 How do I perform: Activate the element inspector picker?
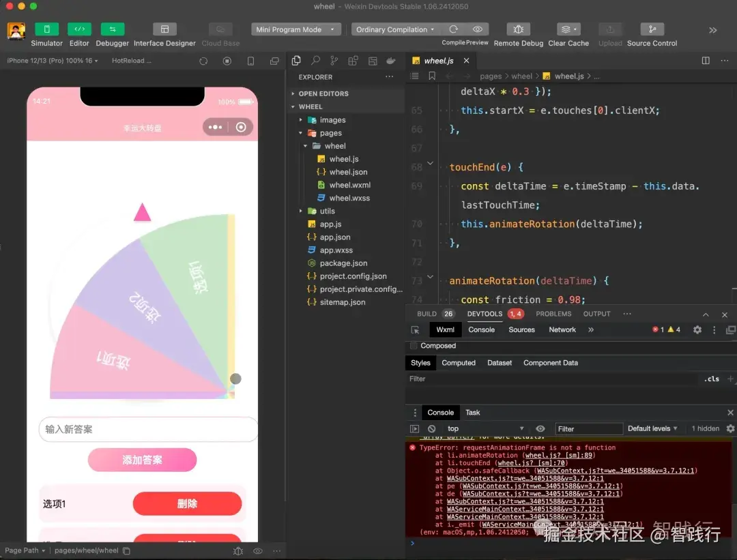click(415, 330)
